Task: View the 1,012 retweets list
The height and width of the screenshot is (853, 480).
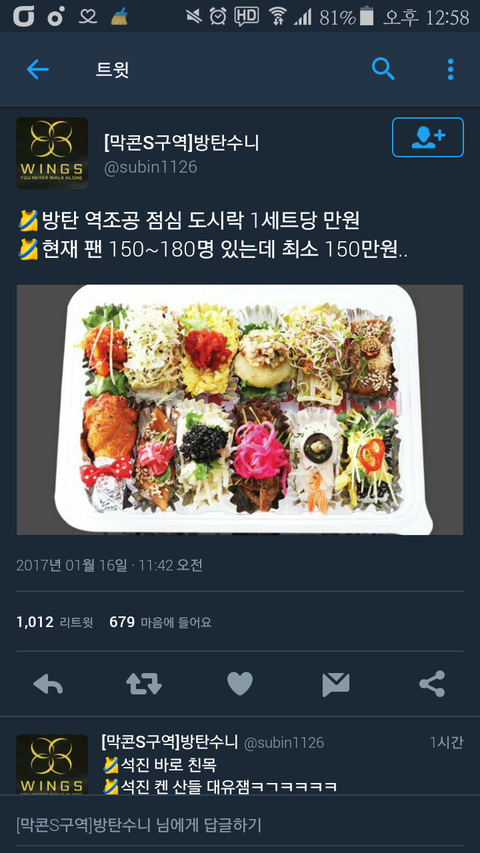Action: pos(55,622)
